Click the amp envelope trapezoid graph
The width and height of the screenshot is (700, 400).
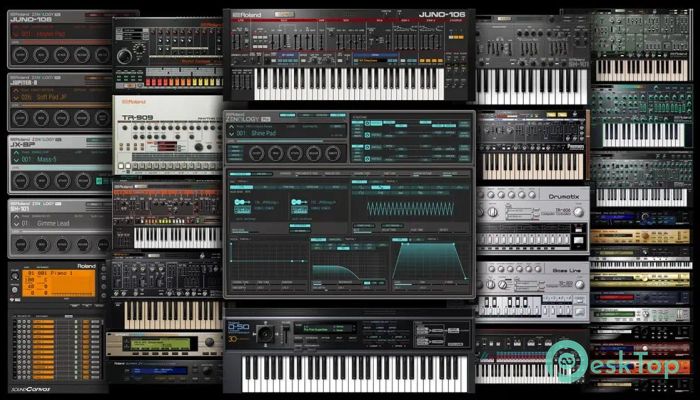431,261
